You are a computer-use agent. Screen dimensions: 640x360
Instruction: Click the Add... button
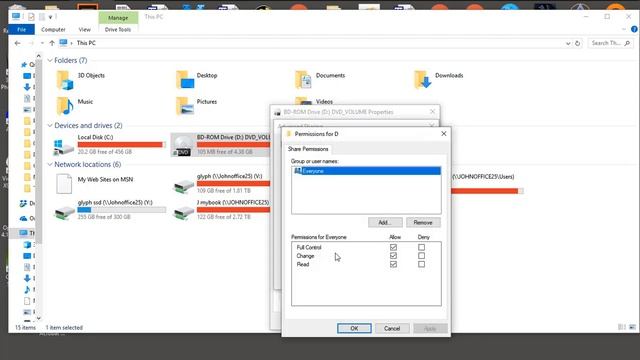pos(385,222)
